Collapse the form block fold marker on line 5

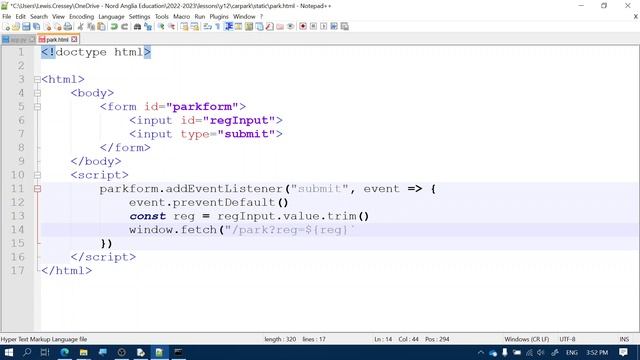coord(37,107)
